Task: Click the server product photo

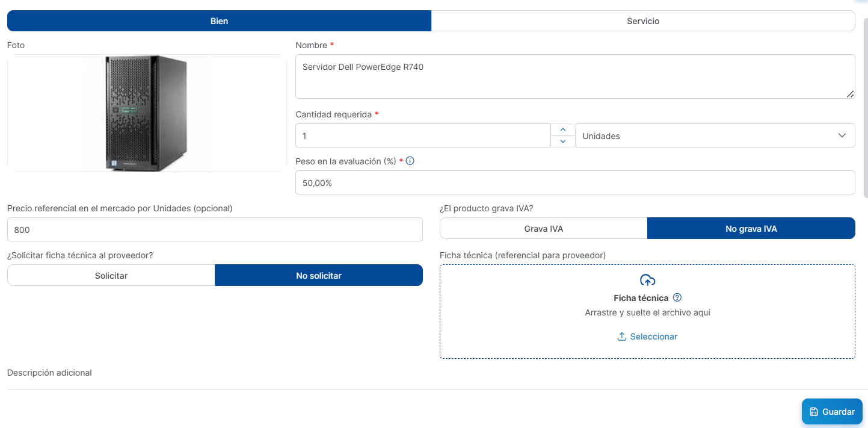Action: click(x=146, y=113)
